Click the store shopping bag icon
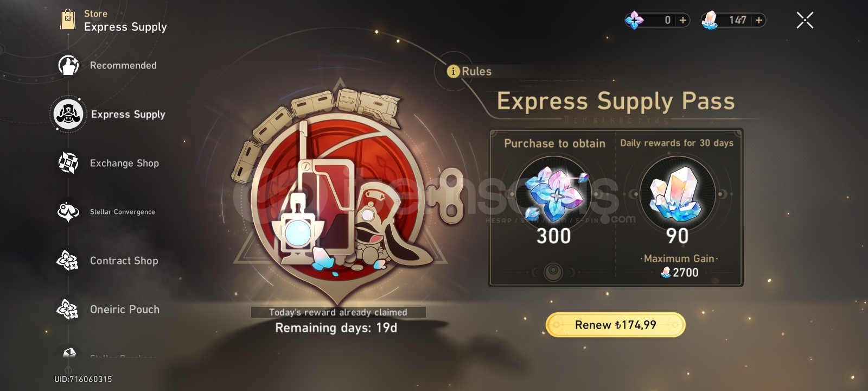Image resolution: width=868 pixels, height=391 pixels. click(68, 20)
